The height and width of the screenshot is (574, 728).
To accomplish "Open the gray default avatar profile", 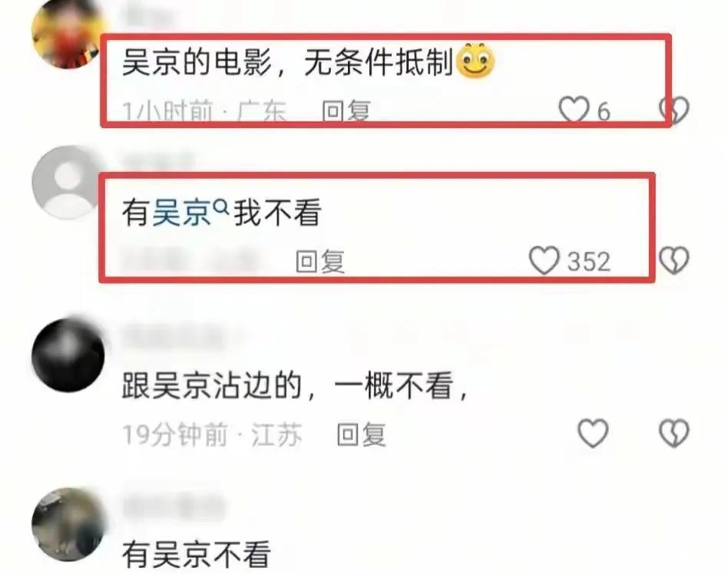I will tap(68, 183).
